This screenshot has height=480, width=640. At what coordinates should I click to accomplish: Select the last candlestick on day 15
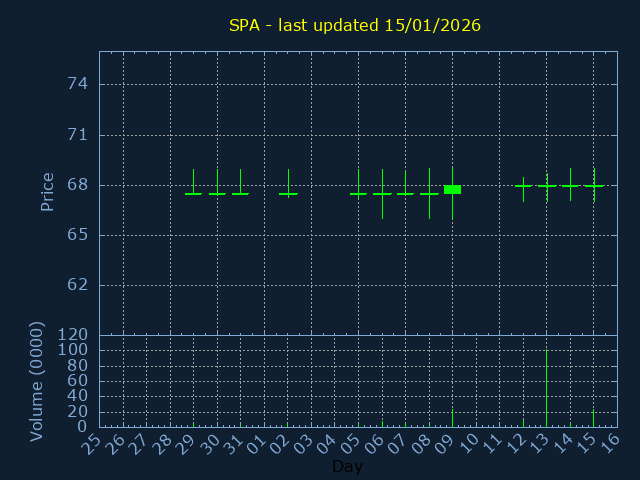tap(594, 186)
